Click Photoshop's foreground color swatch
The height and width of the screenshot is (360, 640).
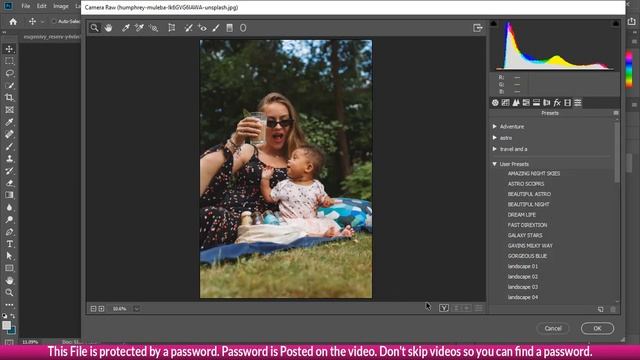click(x=6, y=325)
